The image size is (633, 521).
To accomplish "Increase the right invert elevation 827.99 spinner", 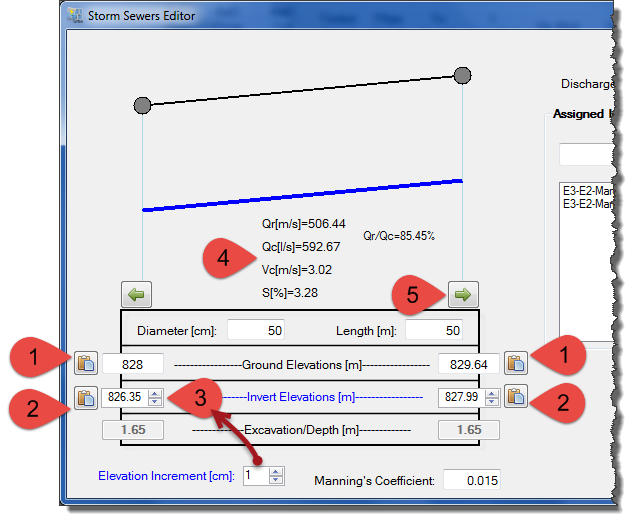I will pyautogui.click(x=489, y=393).
